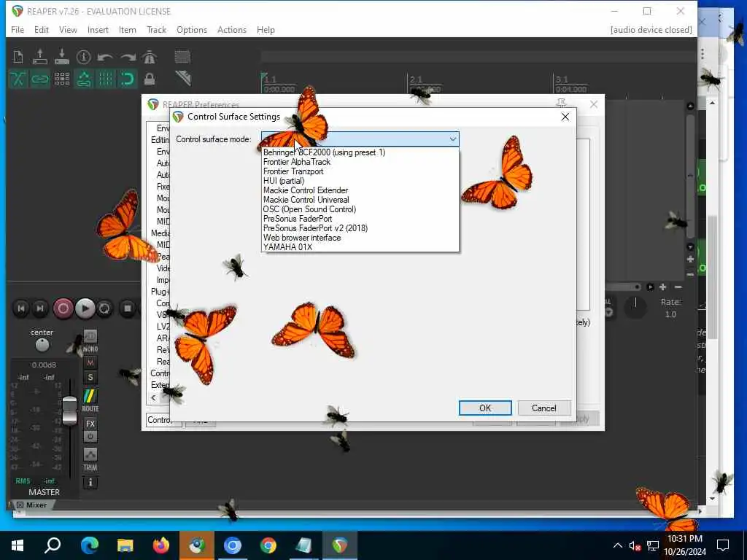Open Windows Start menu
Screen dimensions: 747x560
(x=18, y=545)
